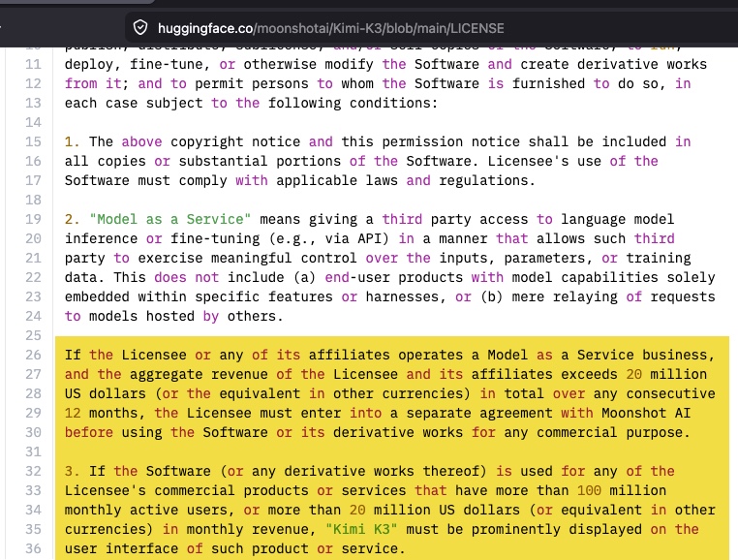The width and height of the screenshot is (738, 560).
Task: Select line number 29
Action: pyautogui.click(x=33, y=413)
